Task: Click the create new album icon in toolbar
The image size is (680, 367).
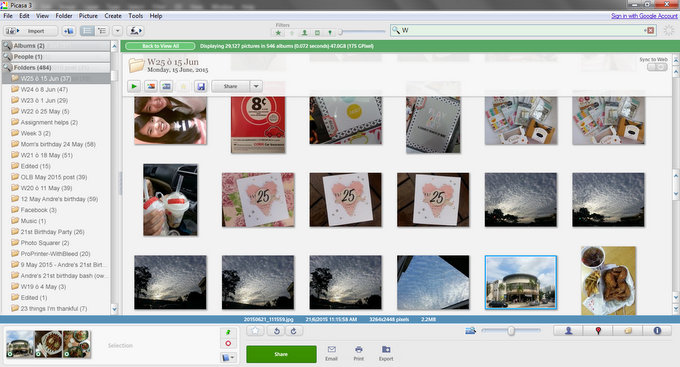Action: (x=69, y=31)
